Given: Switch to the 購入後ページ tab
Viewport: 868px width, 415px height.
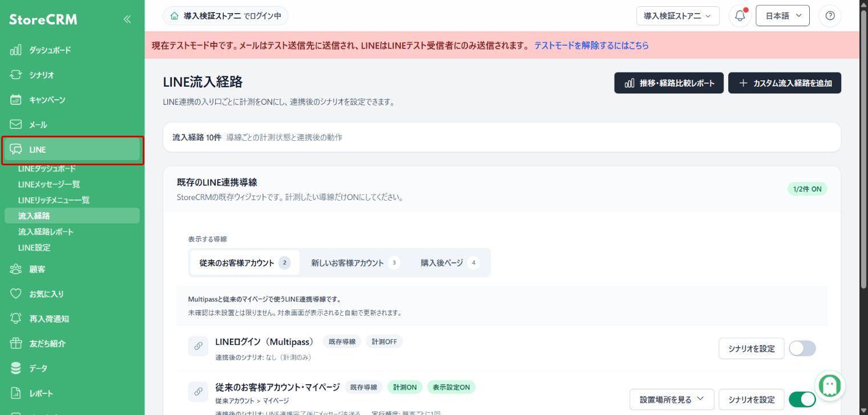Looking at the screenshot, I should click(x=450, y=263).
